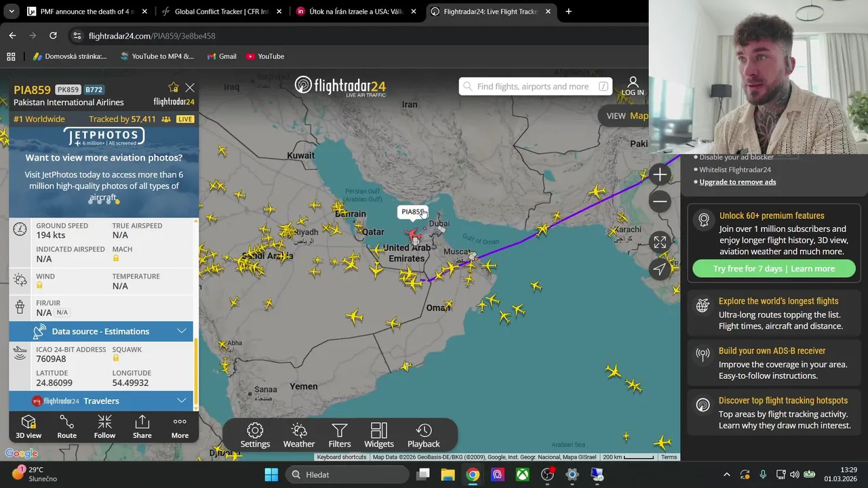The width and height of the screenshot is (868, 488).
Task: Open the Gmail bookmark
Action: (x=222, y=56)
